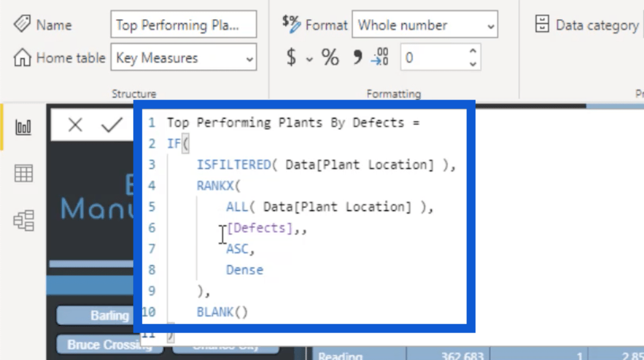
Task: Commit formula with the checkmark icon
Action: click(112, 125)
